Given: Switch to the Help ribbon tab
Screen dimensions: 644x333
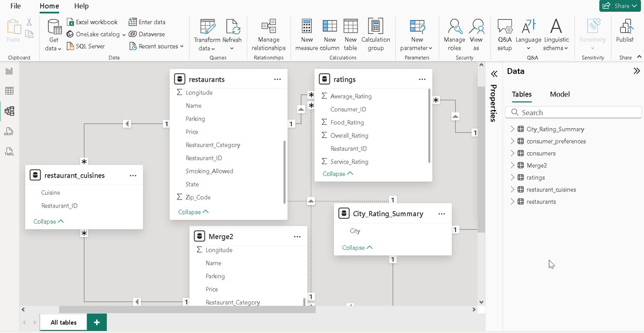Looking at the screenshot, I should coord(82,6).
